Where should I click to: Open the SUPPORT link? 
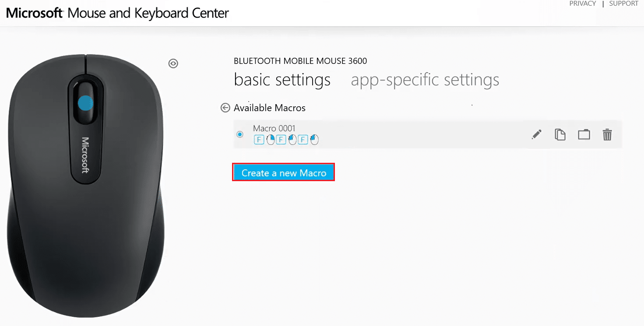(623, 4)
